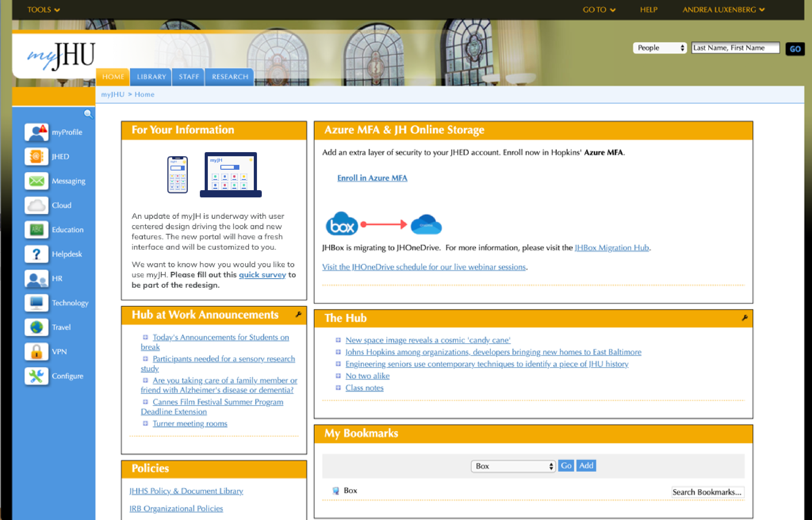Open the Technology monitor icon
Screen dimensions: 812x520
pos(36,303)
